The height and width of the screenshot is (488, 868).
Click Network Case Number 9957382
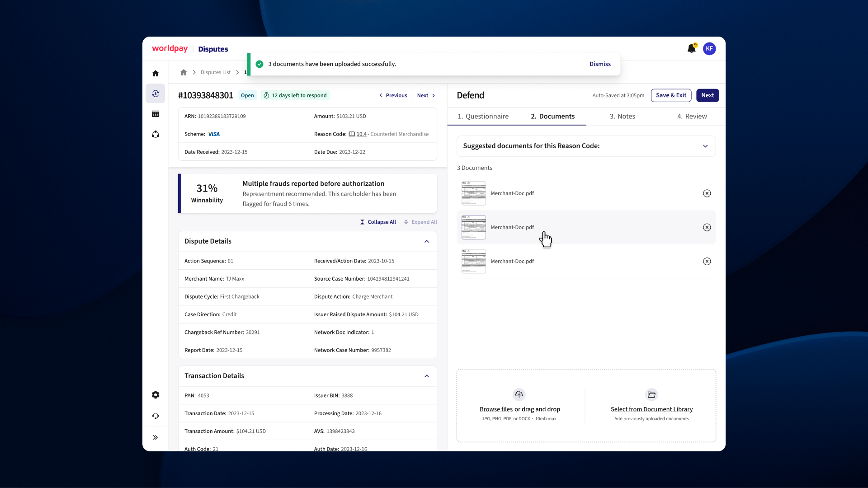point(381,350)
